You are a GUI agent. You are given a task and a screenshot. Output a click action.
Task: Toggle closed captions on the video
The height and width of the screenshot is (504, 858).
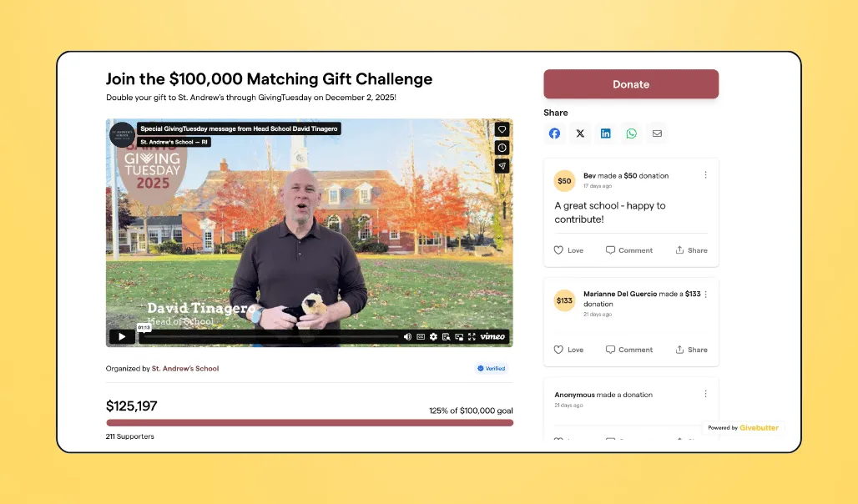pos(421,336)
